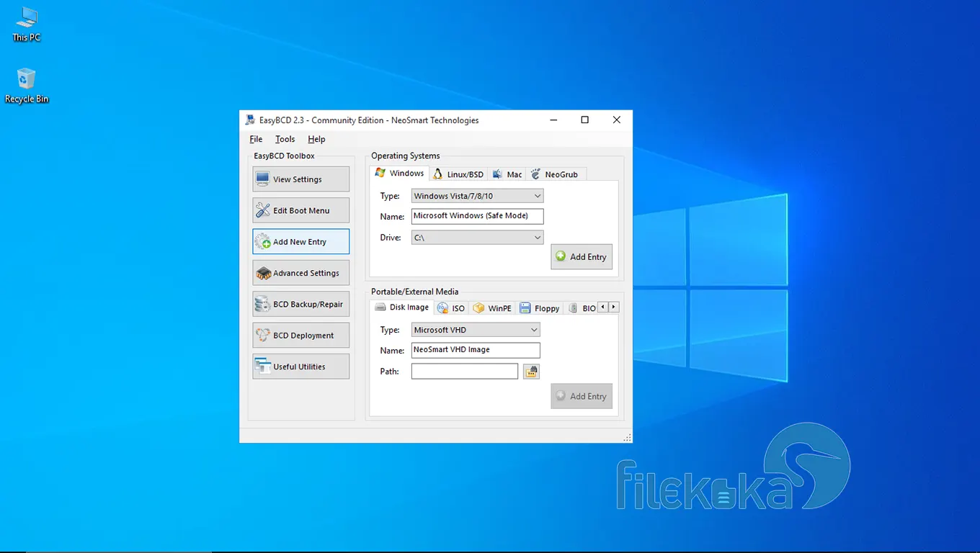Open the Tools menu
Screen dimensions: 980x553
point(285,139)
